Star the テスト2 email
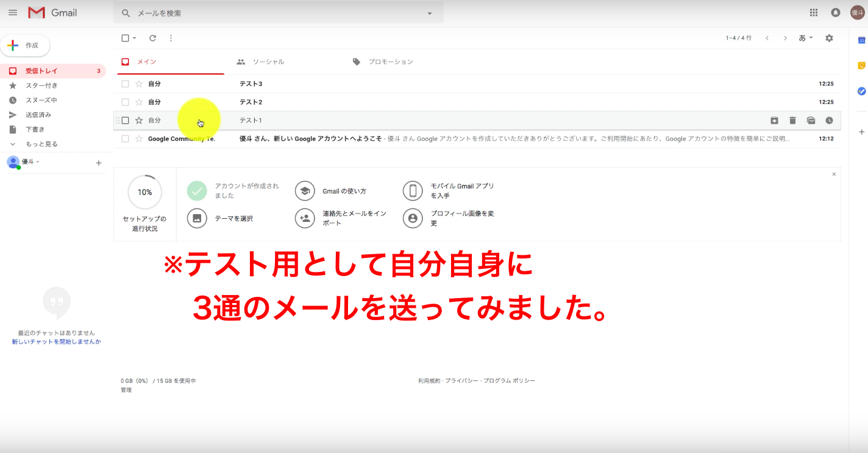 coord(139,102)
